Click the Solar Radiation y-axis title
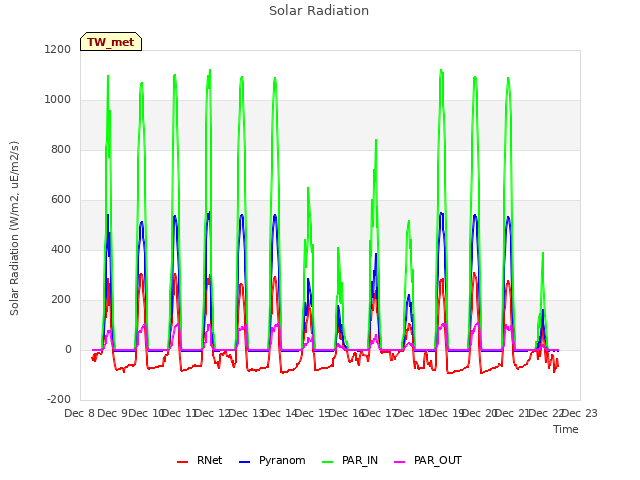Image resolution: width=640 pixels, height=480 pixels. click(x=14, y=228)
